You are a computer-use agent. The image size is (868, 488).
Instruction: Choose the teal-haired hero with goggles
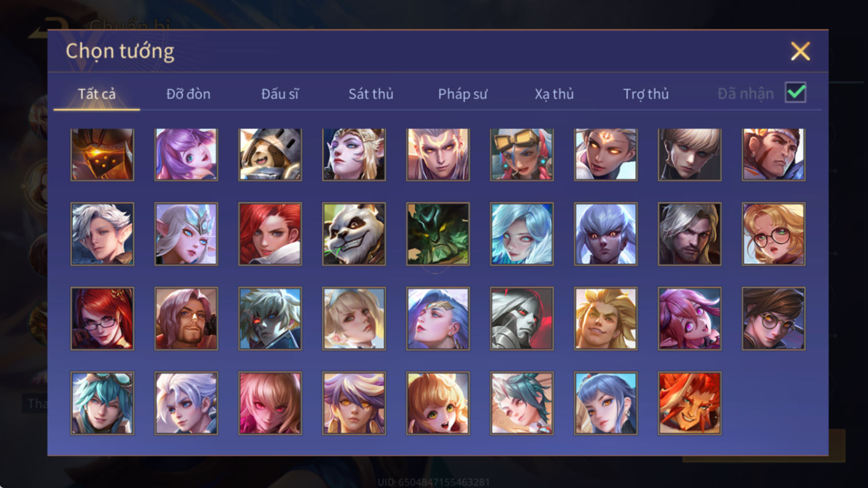tap(102, 403)
